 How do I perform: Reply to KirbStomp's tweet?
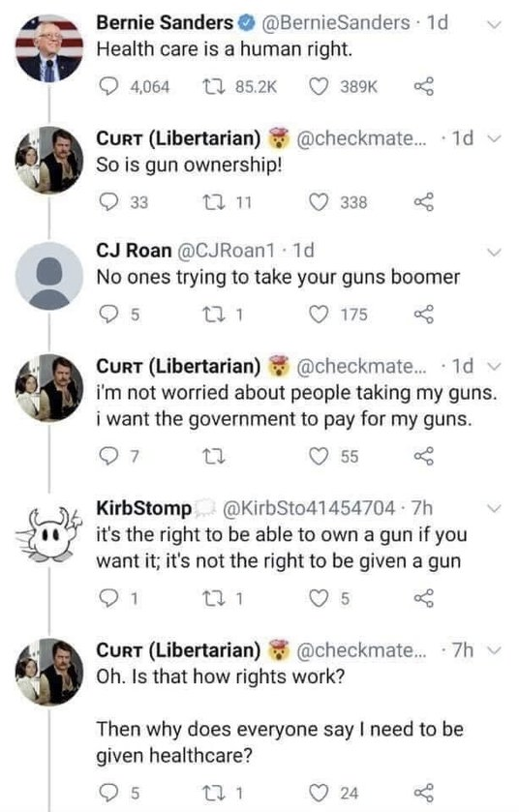coord(108,598)
